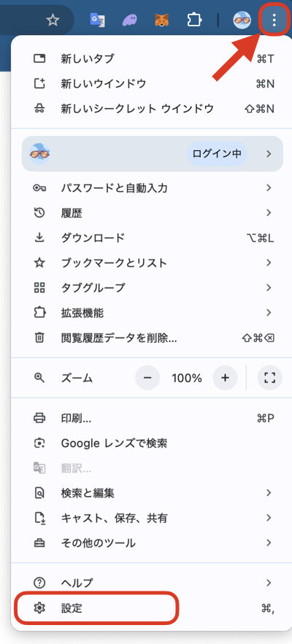Viewport: 292px width, 644px height.
Task: Toggle fullscreen mode icon next to zoom
Action: pyautogui.click(x=270, y=378)
